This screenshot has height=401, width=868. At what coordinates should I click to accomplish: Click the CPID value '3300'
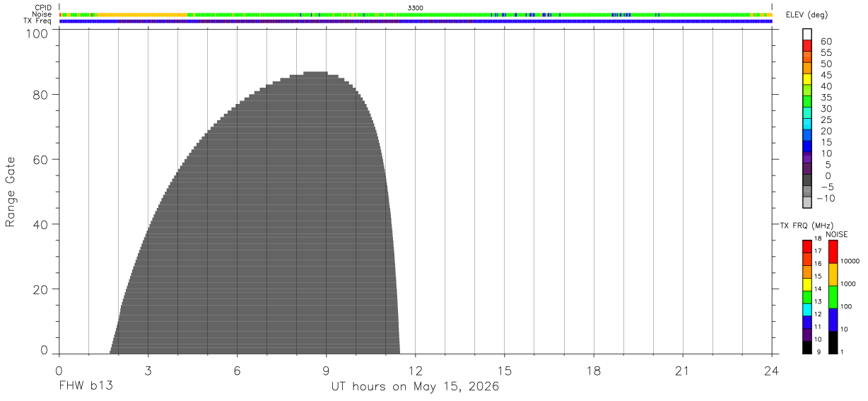pos(416,8)
